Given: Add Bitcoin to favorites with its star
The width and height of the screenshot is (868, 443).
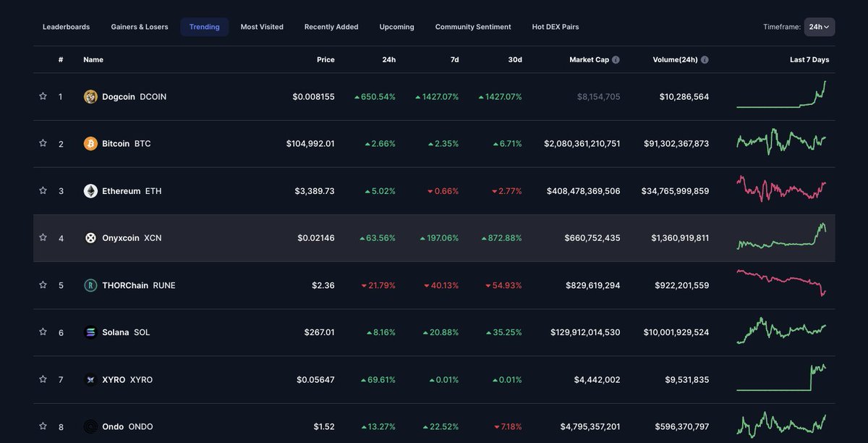Looking at the screenshot, I should (42, 143).
